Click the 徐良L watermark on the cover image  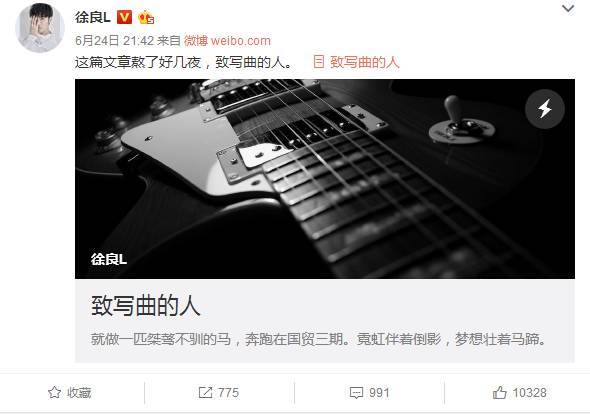[109, 259]
